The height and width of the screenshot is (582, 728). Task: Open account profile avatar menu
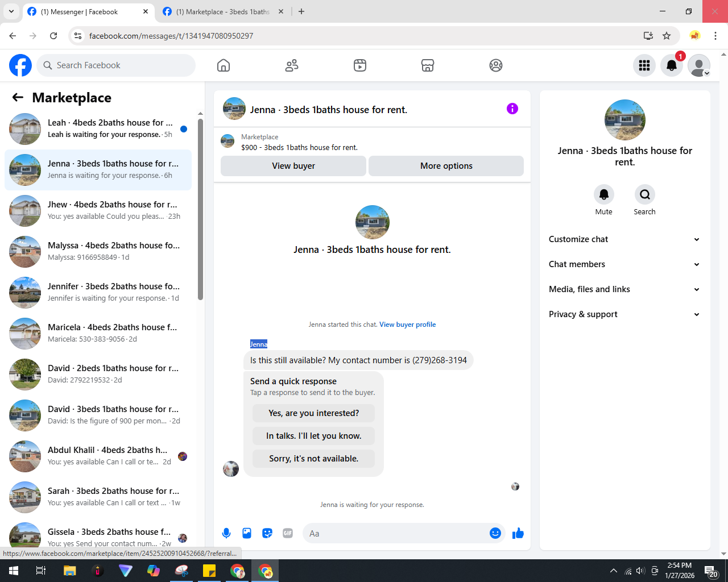pos(699,65)
